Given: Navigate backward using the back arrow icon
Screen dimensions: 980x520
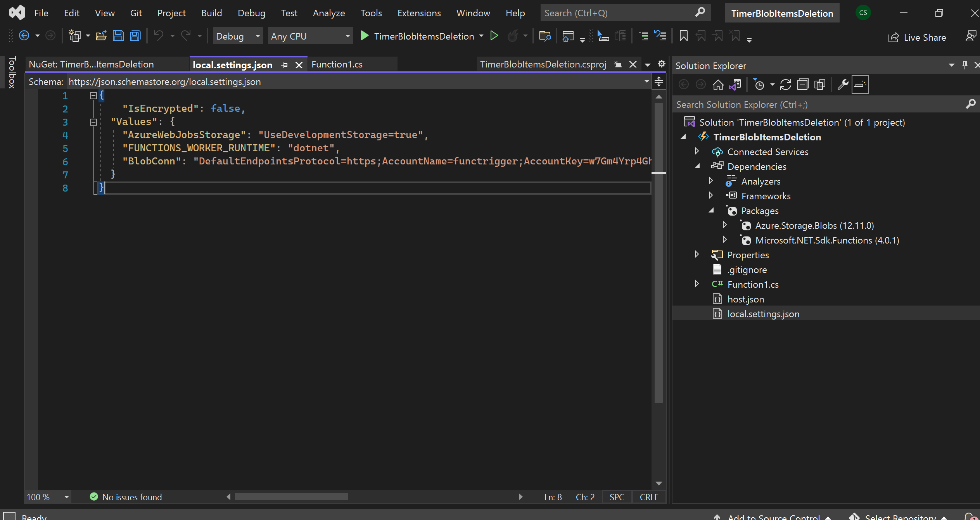Looking at the screenshot, I should click(24, 36).
